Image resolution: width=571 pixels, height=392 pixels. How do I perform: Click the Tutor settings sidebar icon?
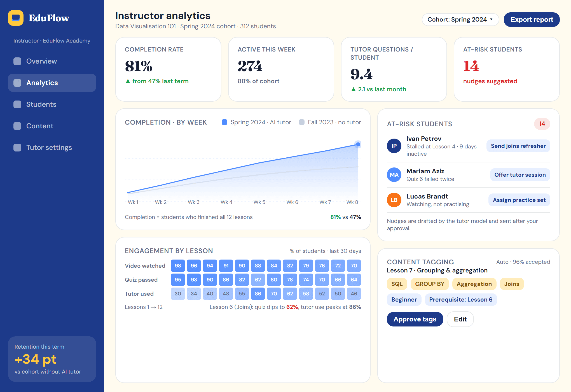point(17,148)
